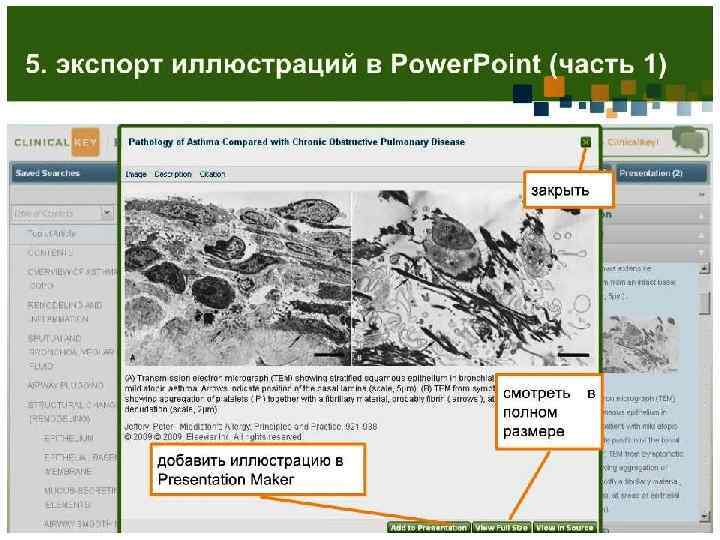The height and width of the screenshot is (540, 720).
Task: Click the right sidebar scrollbar down arrow
Action: click(704, 517)
